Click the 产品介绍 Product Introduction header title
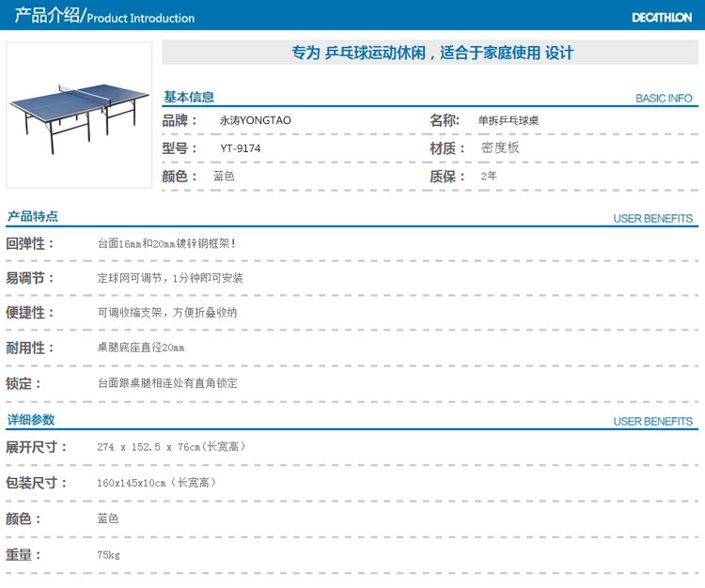Image resolution: width=705 pixels, height=588 pixels. [x=104, y=16]
